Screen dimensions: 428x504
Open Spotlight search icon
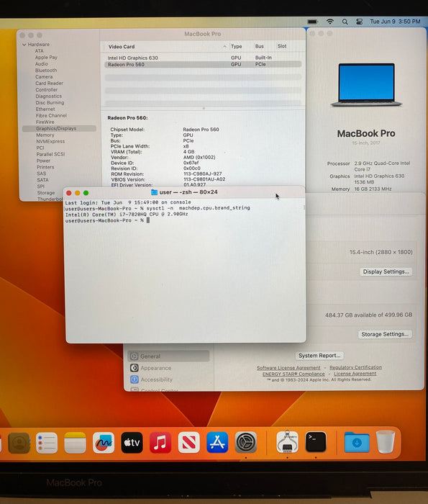[345, 22]
